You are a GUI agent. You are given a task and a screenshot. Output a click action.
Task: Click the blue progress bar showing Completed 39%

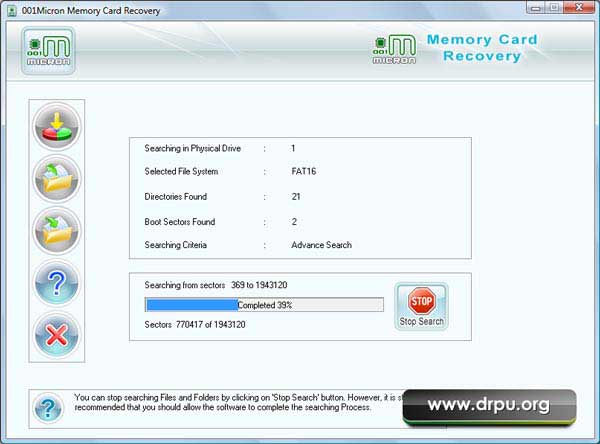pyautogui.click(x=264, y=305)
